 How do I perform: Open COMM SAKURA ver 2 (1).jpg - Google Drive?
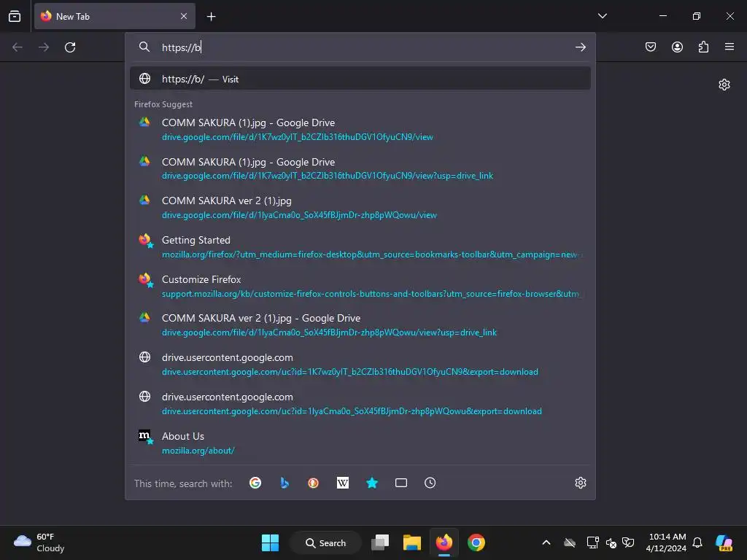[x=360, y=325]
